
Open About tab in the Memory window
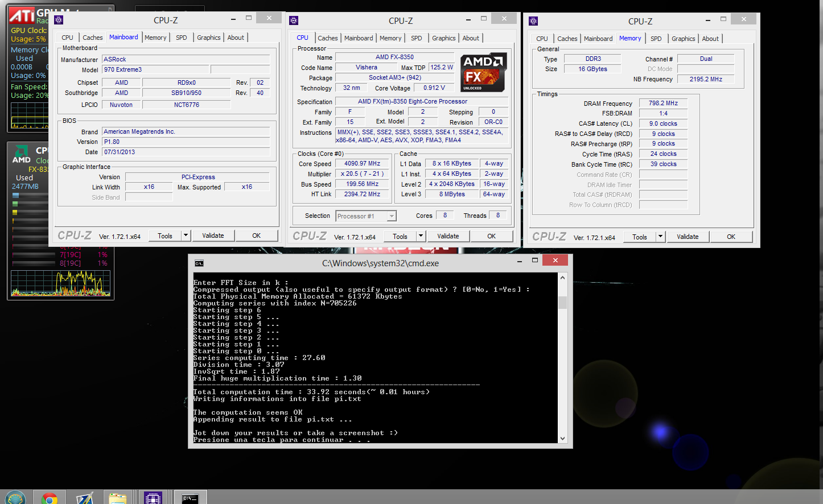[710, 39]
